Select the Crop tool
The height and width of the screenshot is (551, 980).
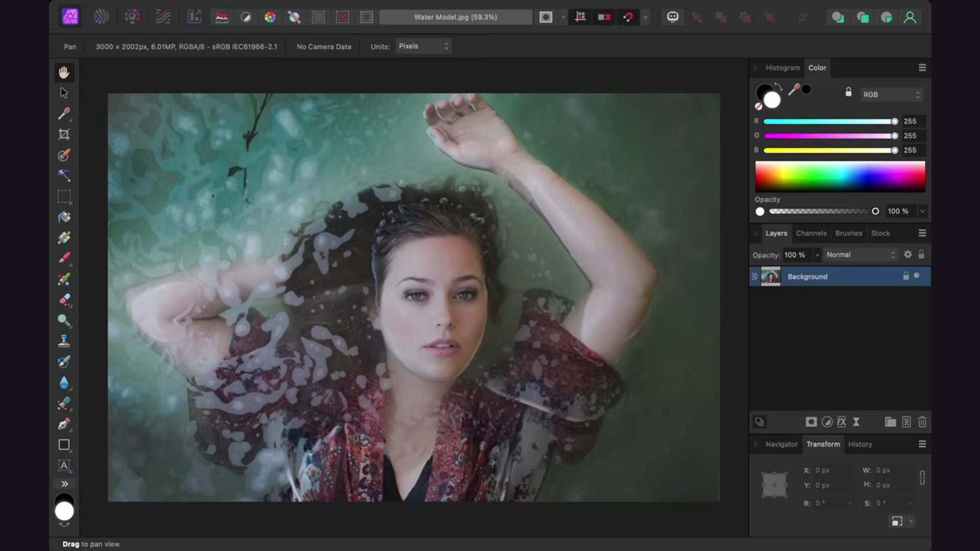point(64,134)
